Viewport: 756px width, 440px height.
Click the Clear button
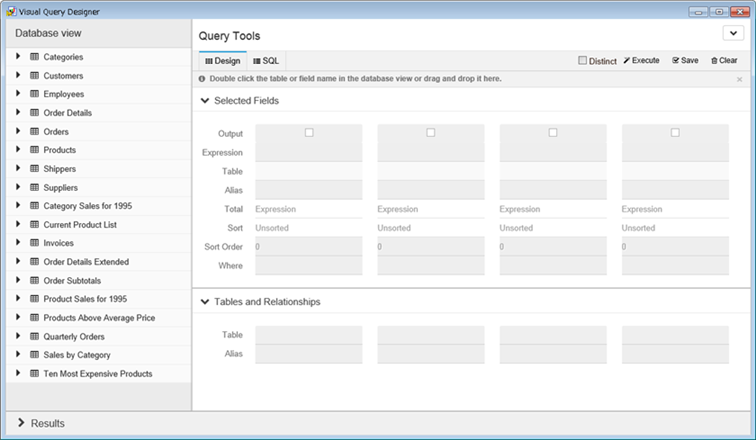pyautogui.click(x=724, y=60)
